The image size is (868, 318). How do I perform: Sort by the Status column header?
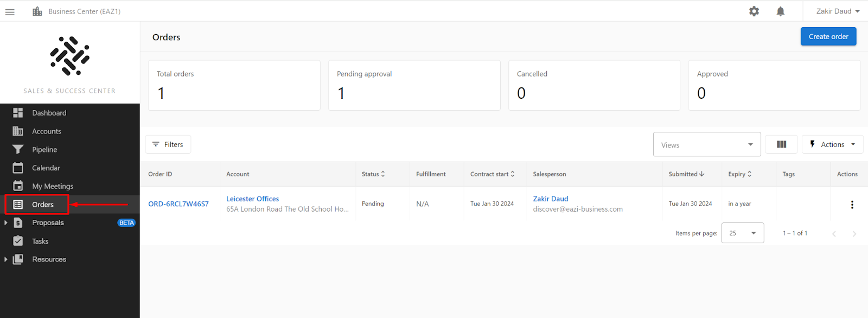[373, 174]
